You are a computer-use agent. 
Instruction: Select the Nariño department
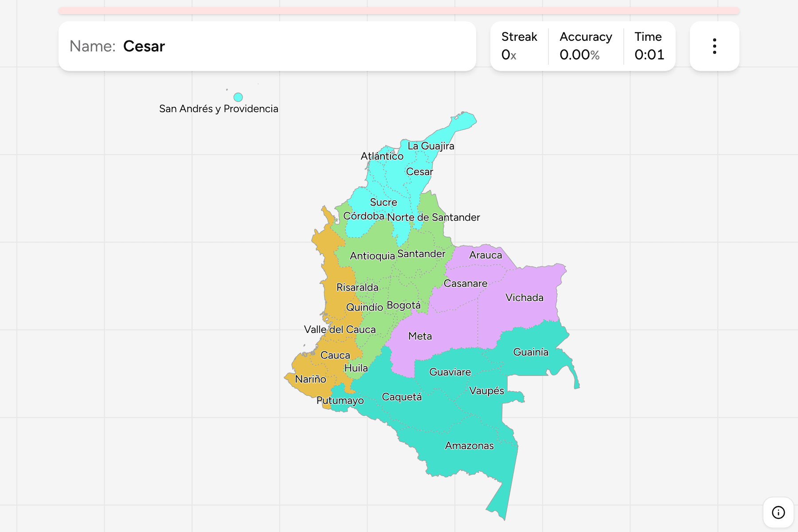tap(310, 379)
